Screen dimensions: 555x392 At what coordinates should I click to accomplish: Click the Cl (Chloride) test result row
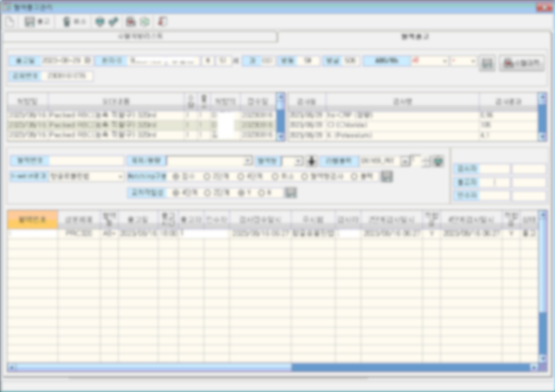pyautogui.click(x=413, y=125)
